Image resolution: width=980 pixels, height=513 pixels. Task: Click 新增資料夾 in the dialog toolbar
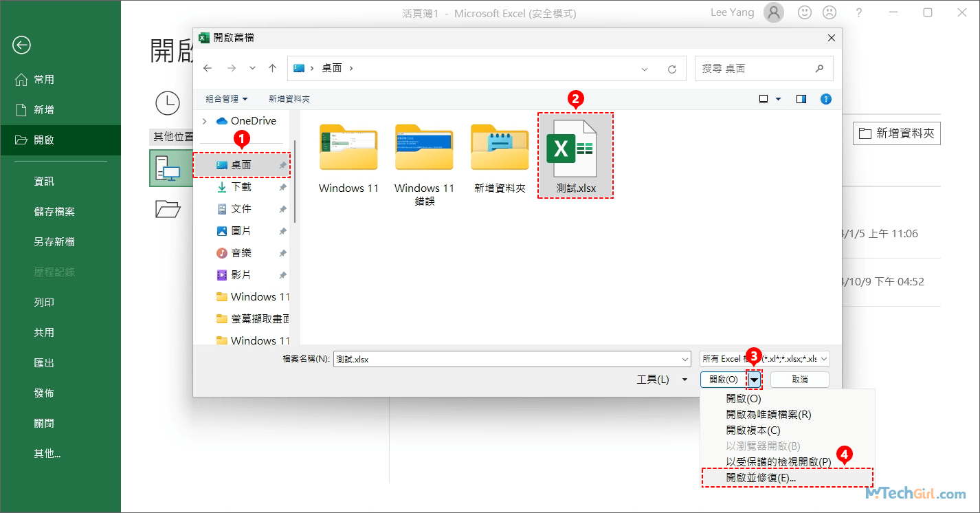pyautogui.click(x=289, y=99)
